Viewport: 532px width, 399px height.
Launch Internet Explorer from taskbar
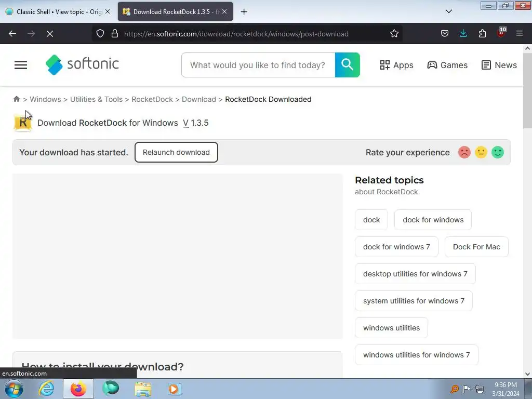point(46,389)
